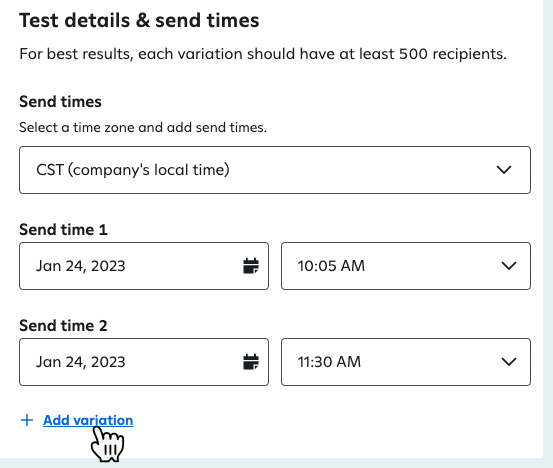553x468 pixels.
Task: Click the Add variation link
Action: tap(88, 420)
